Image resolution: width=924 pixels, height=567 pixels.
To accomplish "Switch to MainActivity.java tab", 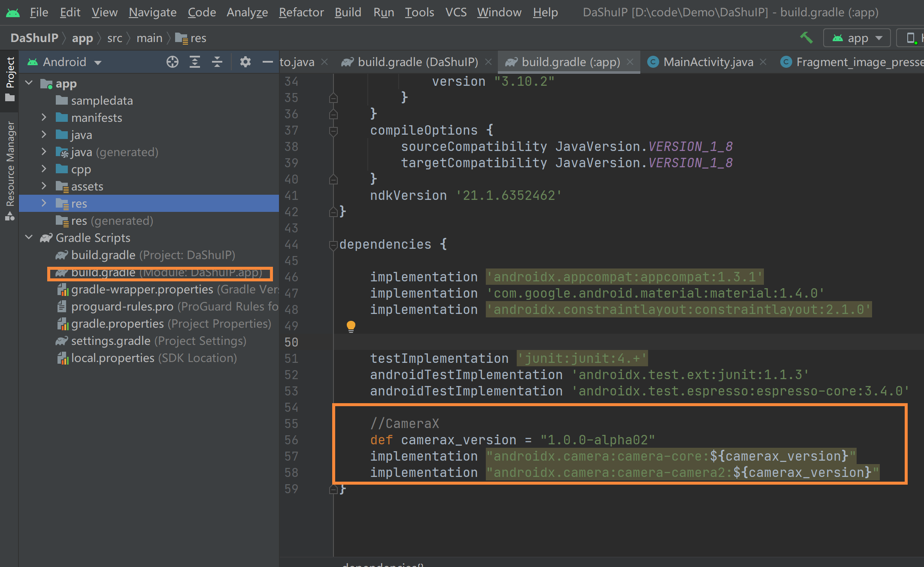I will [x=707, y=62].
